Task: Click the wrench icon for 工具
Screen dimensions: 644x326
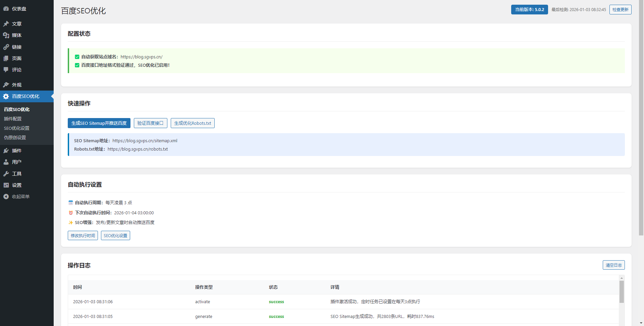Action: click(x=6, y=174)
